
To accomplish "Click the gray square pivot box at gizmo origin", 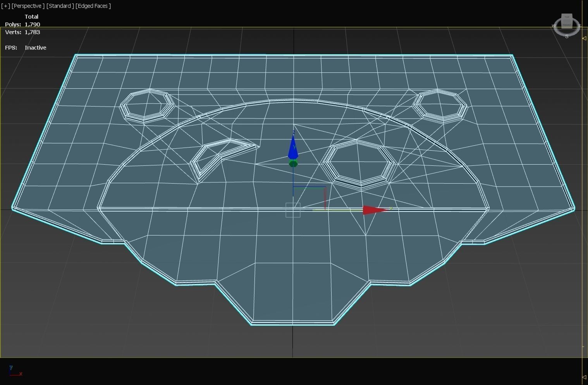I will pos(293,210).
